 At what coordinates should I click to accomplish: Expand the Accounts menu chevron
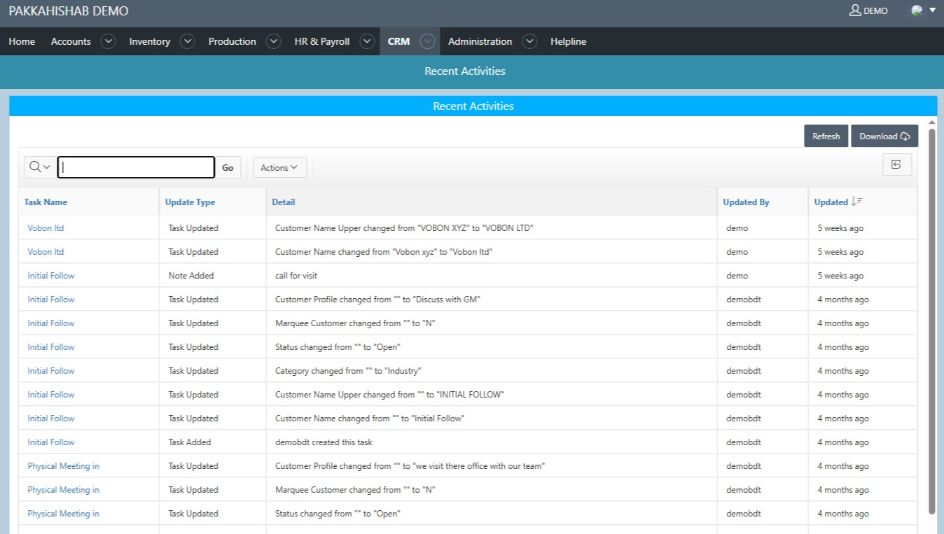108,42
